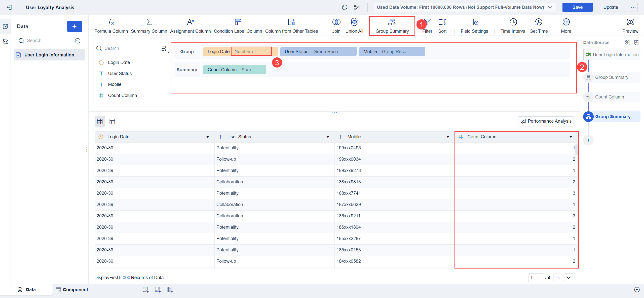Open User Status group pill options
Image resolution: width=644 pixels, height=298 pixels.
click(318, 52)
